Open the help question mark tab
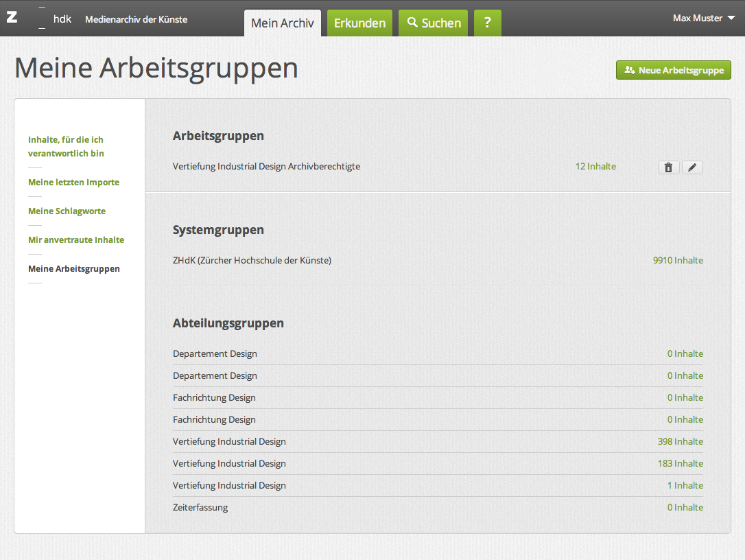This screenshot has height=560, width=745. 487,23
